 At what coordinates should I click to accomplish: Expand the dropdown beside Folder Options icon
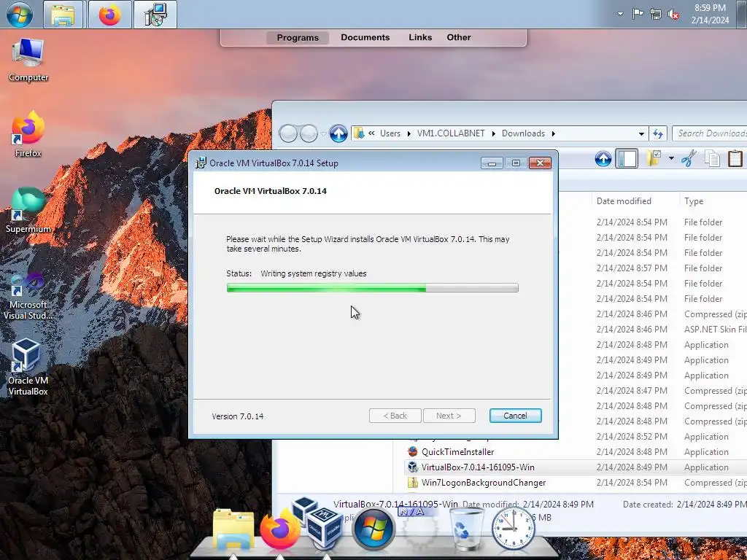point(671,158)
